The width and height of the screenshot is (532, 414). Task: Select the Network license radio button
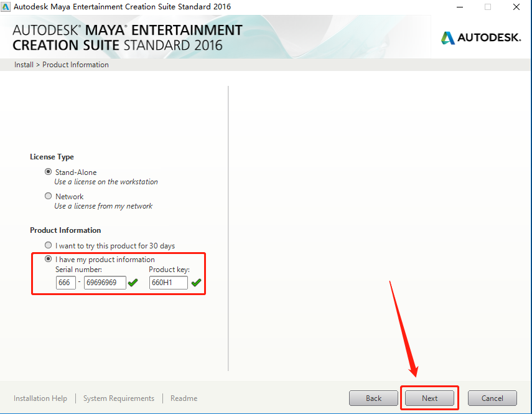[48, 196]
